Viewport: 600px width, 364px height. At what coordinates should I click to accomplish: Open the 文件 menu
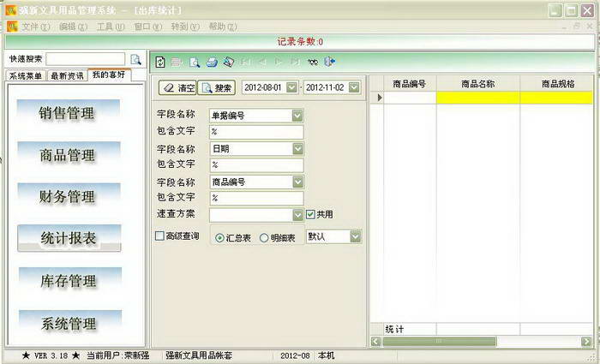point(36,27)
